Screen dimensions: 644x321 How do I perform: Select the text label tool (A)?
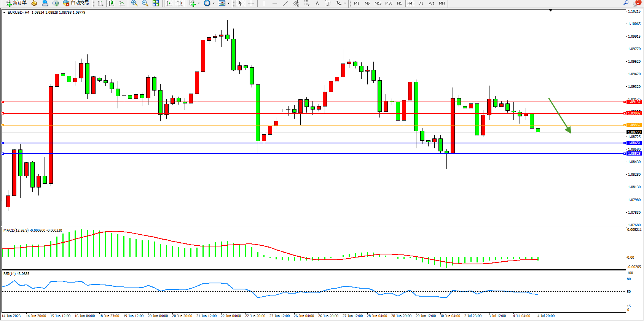click(317, 3)
